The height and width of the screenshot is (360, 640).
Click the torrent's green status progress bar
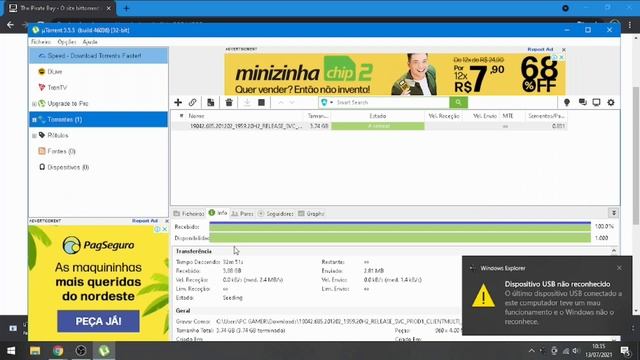click(378, 126)
